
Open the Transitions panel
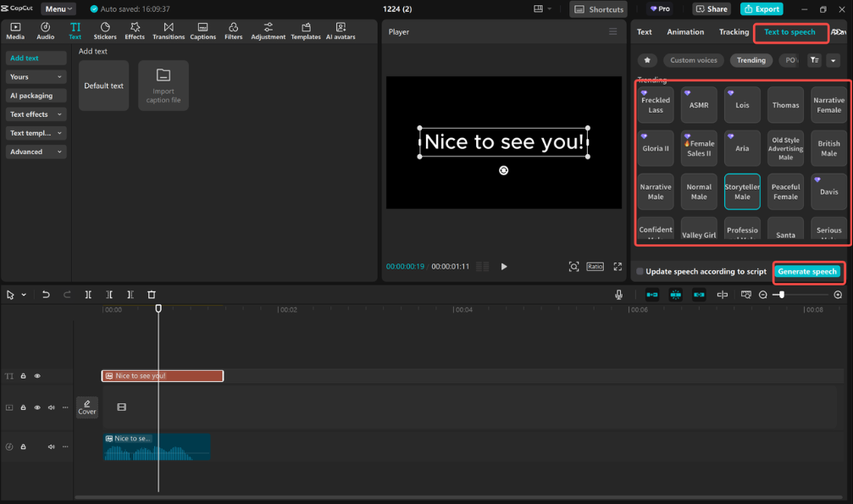tap(169, 31)
